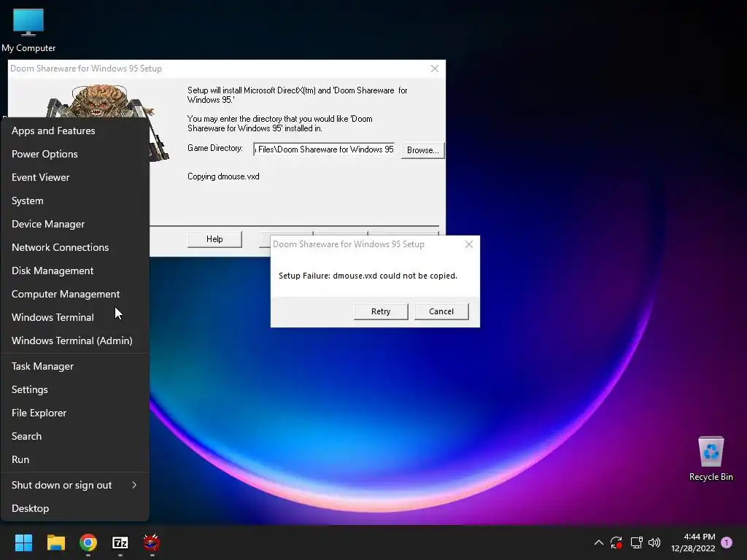Viewport: 747px width, 560px height.
Task: Select Network Connections menu entry
Action: [x=75, y=247]
